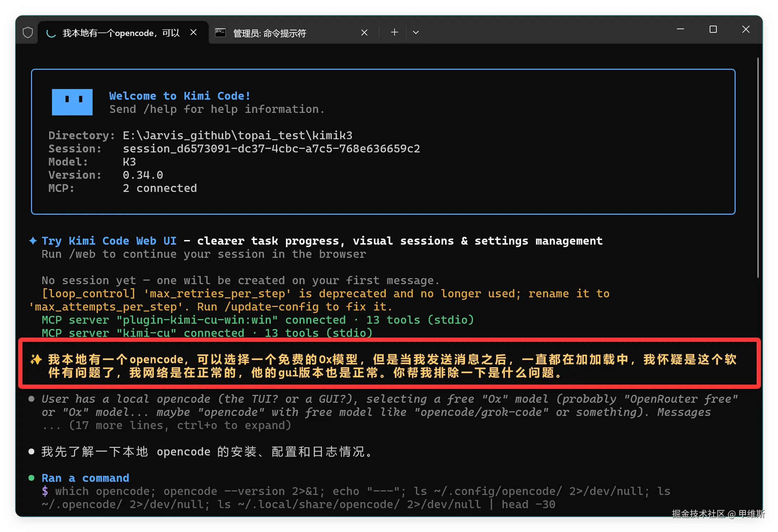Viewport: 778px width, 532px height.
Task: Select the directory path E:\Jarvis_github\topai_test\kimik3
Action: tap(237, 135)
